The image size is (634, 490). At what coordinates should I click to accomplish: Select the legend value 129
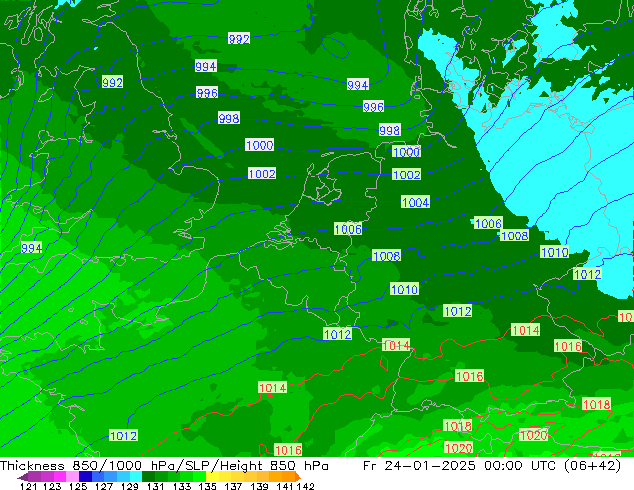pyautogui.click(x=130, y=486)
